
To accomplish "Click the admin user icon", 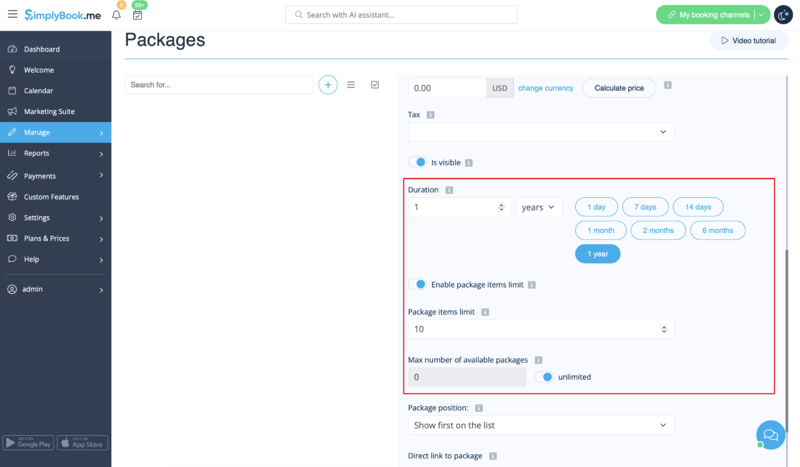I will 12,289.
